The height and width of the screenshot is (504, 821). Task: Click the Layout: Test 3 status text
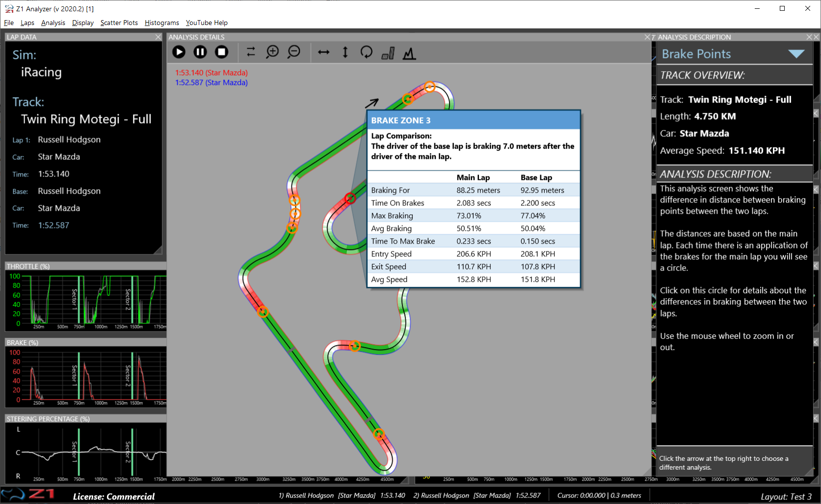click(786, 497)
